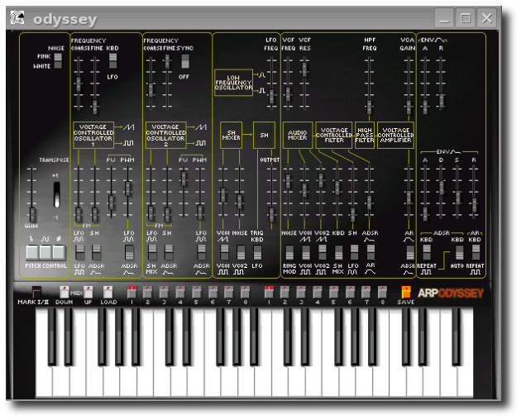The image size is (521, 420).
Task: Flip Audio Mixer Noise/Ring Mod switch
Action: [289, 253]
